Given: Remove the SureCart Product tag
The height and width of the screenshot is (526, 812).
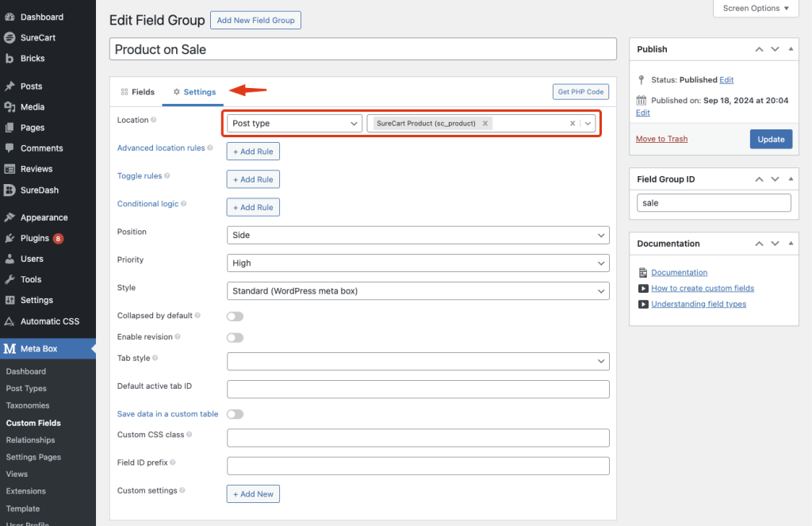Looking at the screenshot, I should (x=485, y=123).
